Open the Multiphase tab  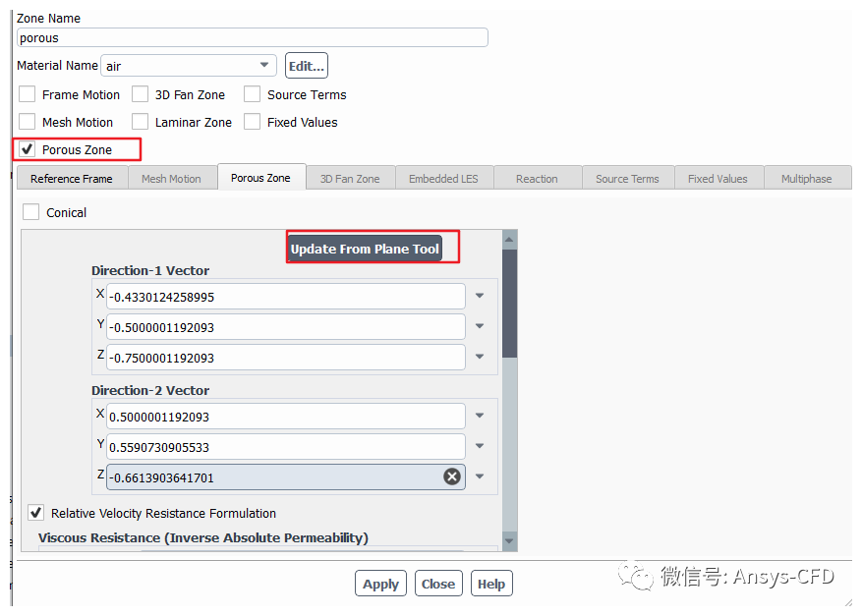pyautogui.click(x=807, y=179)
